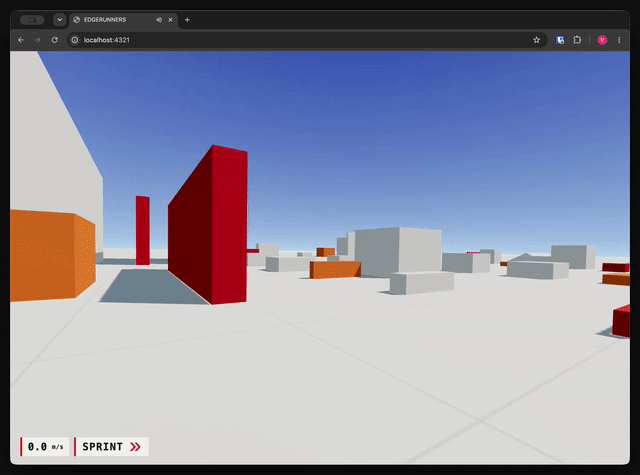
Task: Click the window control pill in tab strip
Action: [x=32, y=20]
